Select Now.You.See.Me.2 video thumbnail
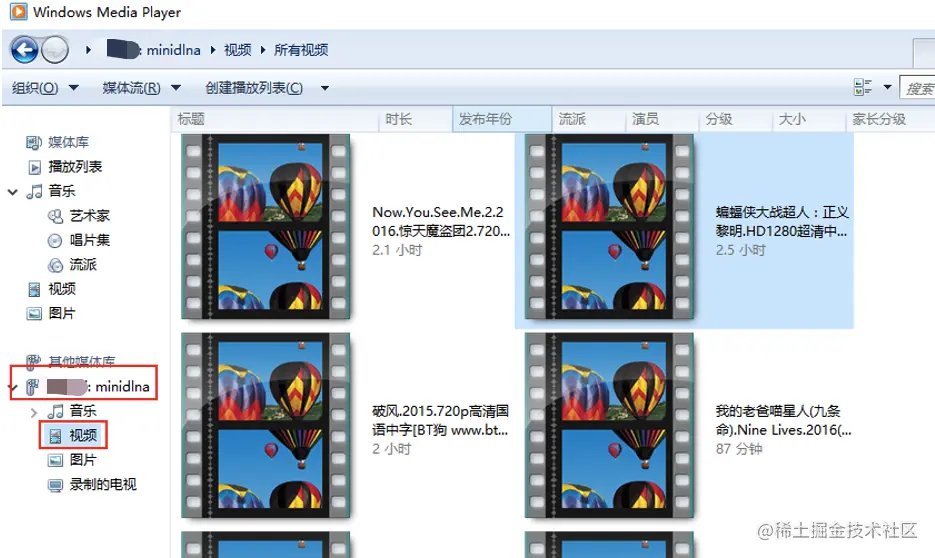Screen dimensions: 935x558 265,227
